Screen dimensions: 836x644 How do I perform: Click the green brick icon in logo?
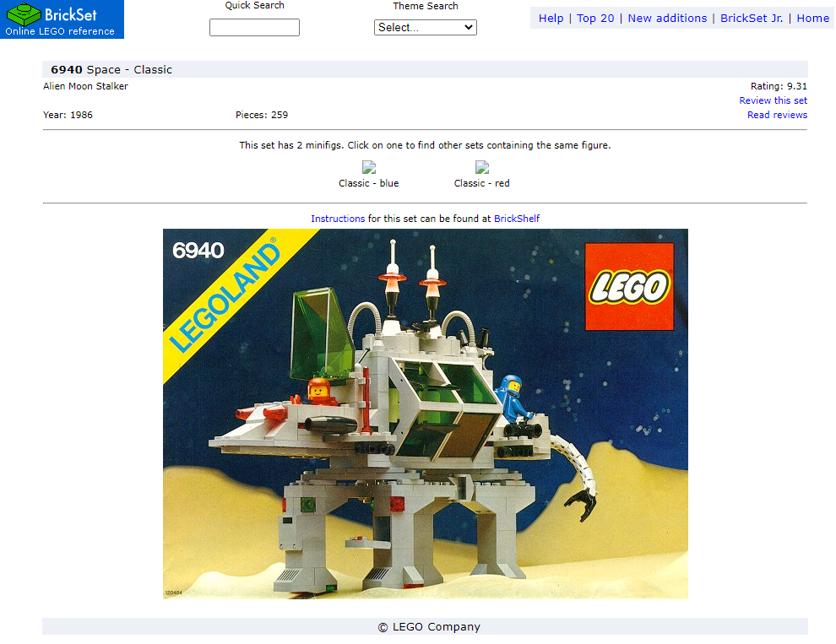(x=24, y=14)
